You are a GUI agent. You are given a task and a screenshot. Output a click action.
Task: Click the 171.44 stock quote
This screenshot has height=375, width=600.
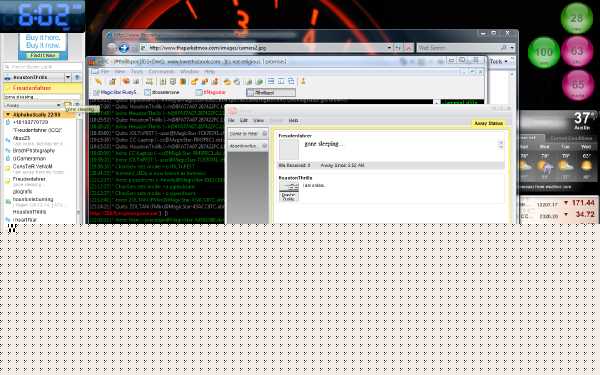pyautogui.click(x=584, y=203)
